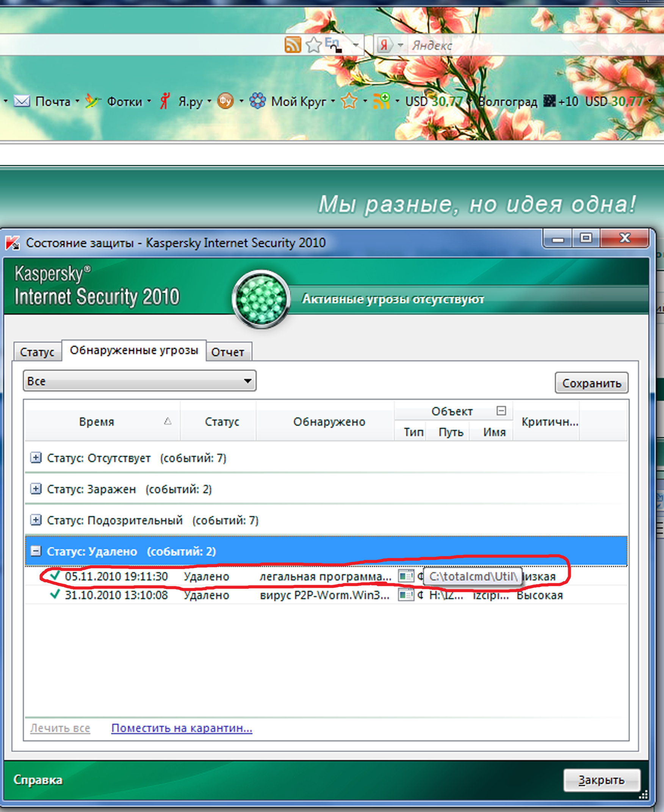Select the 05.11.2010 19:11:30 event row

tap(326, 576)
